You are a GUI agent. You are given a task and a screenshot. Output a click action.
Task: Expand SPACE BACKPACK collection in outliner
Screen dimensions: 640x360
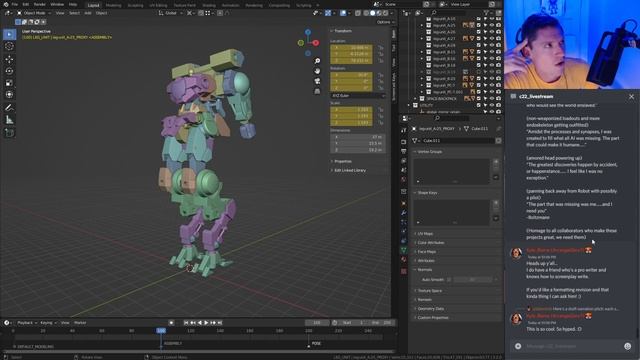(415, 99)
